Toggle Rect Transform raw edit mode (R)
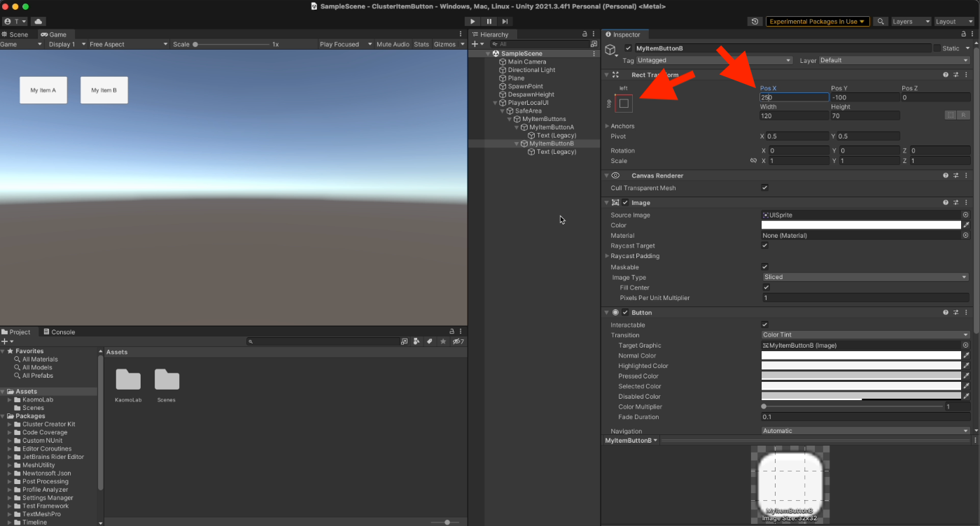980x526 pixels. tap(964, 115)
